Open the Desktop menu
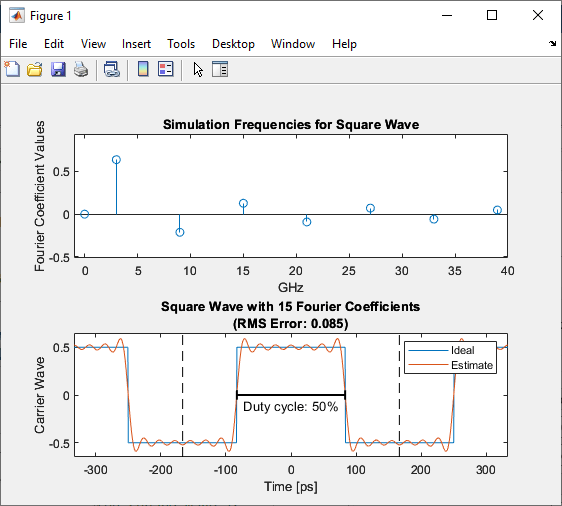 click(233, 44)
